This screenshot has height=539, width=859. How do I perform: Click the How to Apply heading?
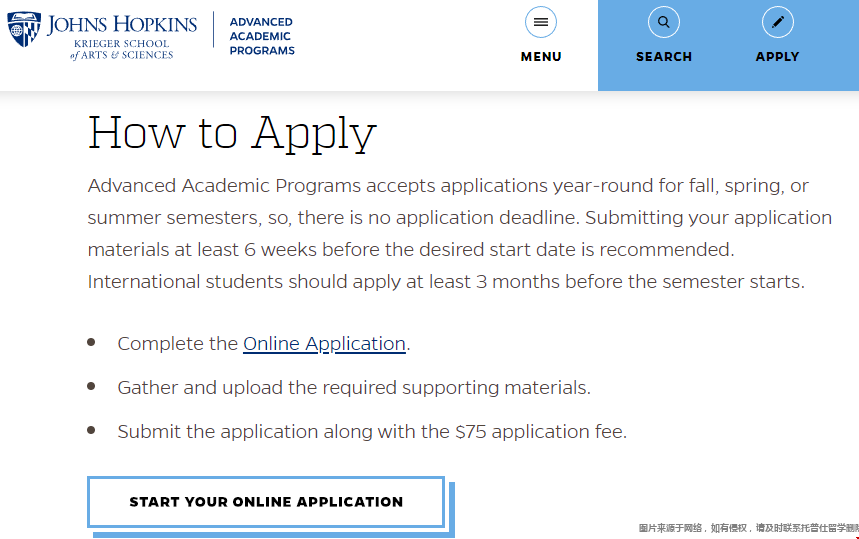(232, 133)
